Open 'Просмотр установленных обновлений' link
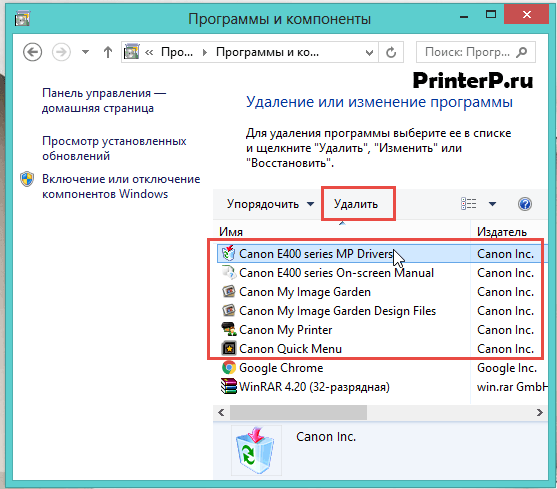Screen dimensions: 557x489 [114, 148]
